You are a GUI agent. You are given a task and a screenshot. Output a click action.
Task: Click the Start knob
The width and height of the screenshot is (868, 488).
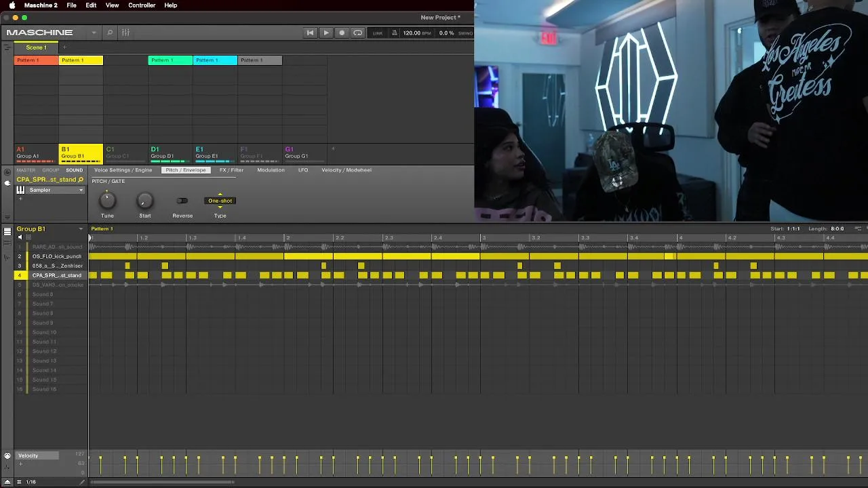click(x=145, y=200)
